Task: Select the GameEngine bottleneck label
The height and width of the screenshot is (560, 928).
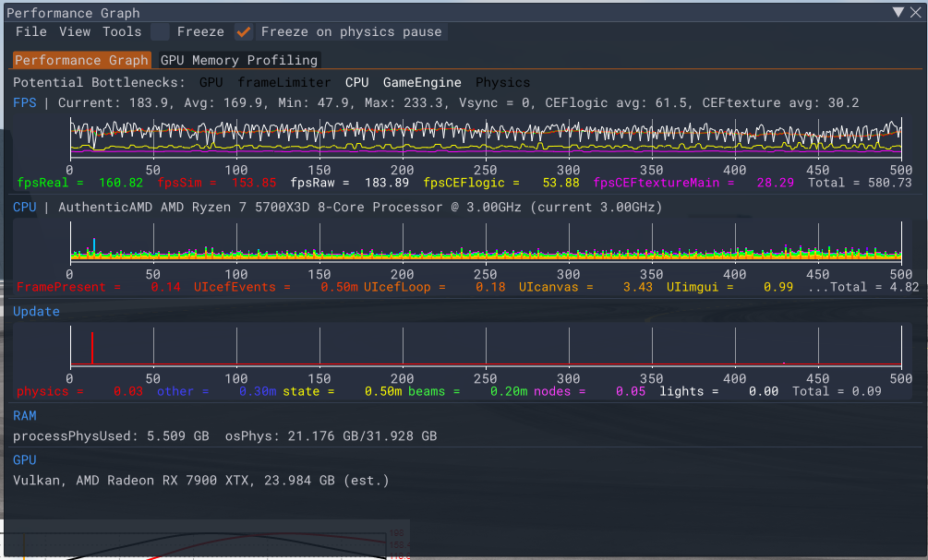Action: tap(422, 83)
